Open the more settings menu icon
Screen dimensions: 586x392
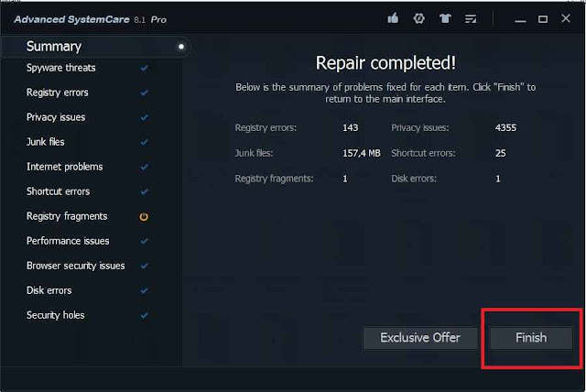click(471, 18)
